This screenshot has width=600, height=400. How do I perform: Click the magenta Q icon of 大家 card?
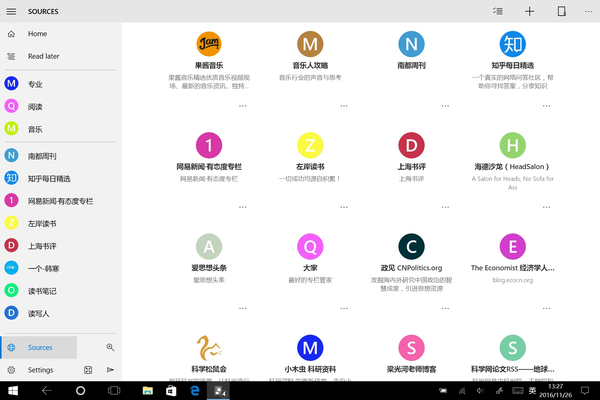310,247
